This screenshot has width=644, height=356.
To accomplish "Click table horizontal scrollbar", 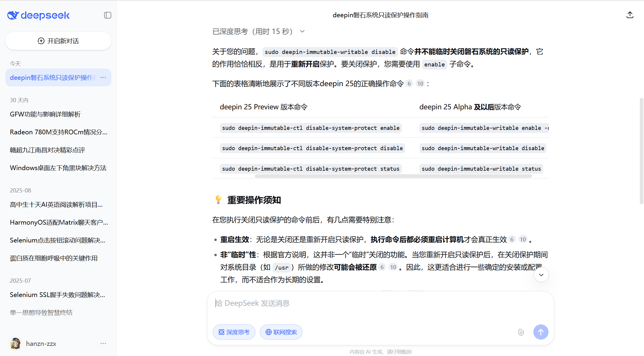I will click(393, 176).
